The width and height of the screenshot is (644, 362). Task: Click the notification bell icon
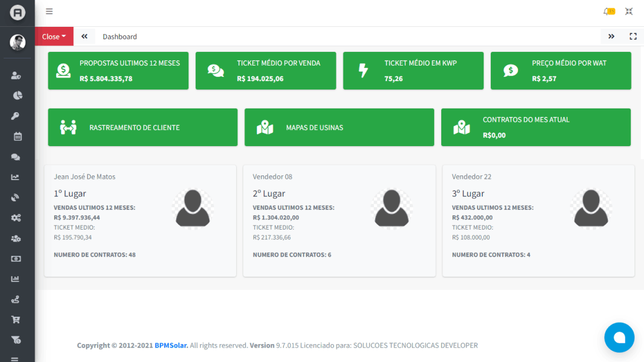608,11
